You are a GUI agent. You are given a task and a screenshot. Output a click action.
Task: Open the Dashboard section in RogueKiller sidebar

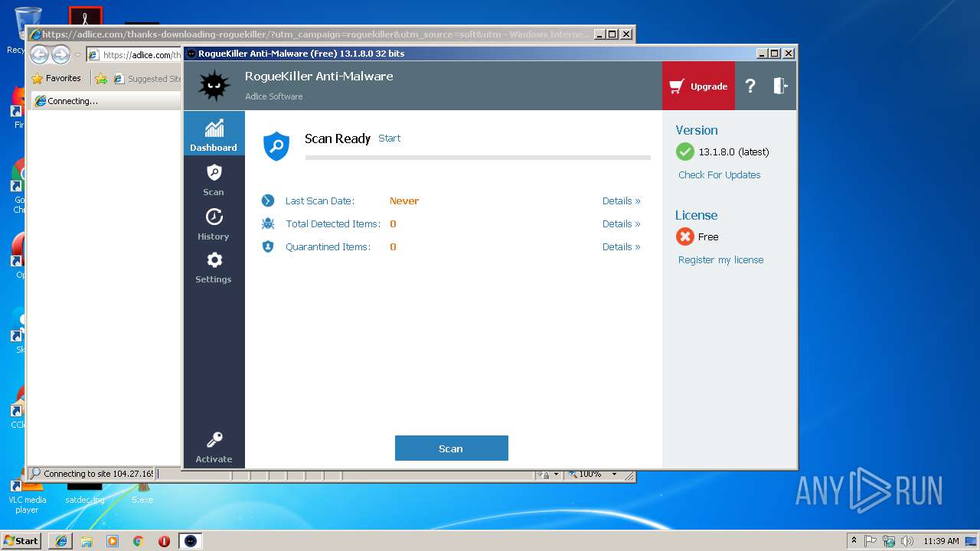pos(214,134)
